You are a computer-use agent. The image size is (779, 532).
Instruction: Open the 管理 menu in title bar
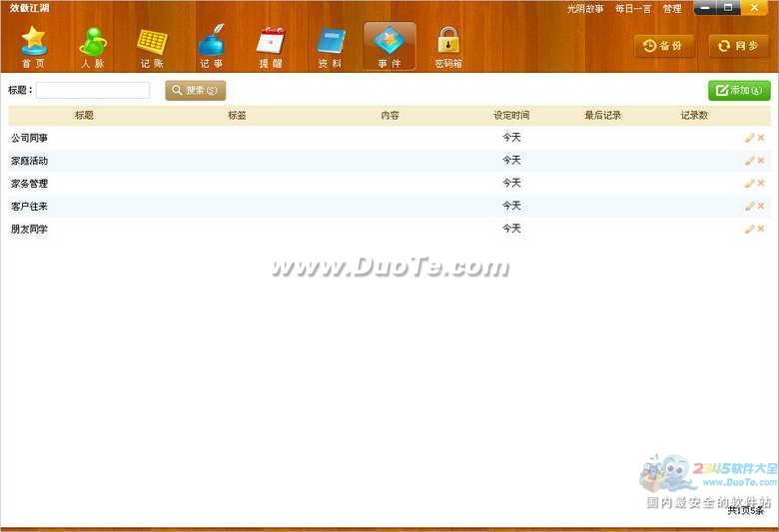672,9
